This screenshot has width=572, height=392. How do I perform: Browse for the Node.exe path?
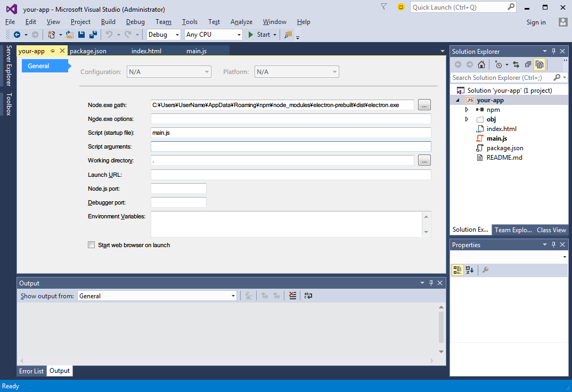pos(424,105)
